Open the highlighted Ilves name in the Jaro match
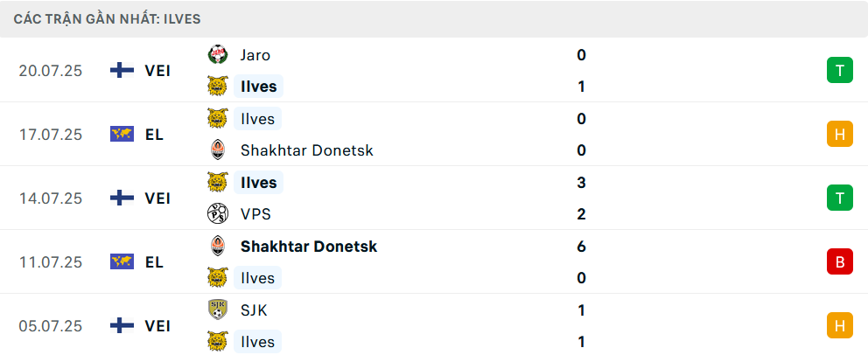Screen dimensions: 868x355 (258, 87)
